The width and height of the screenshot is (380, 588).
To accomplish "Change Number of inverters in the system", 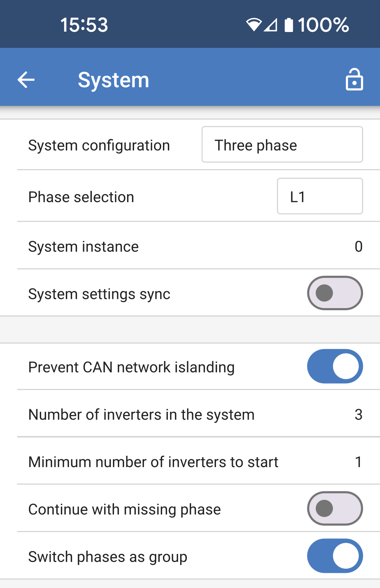I will (358, 415).
